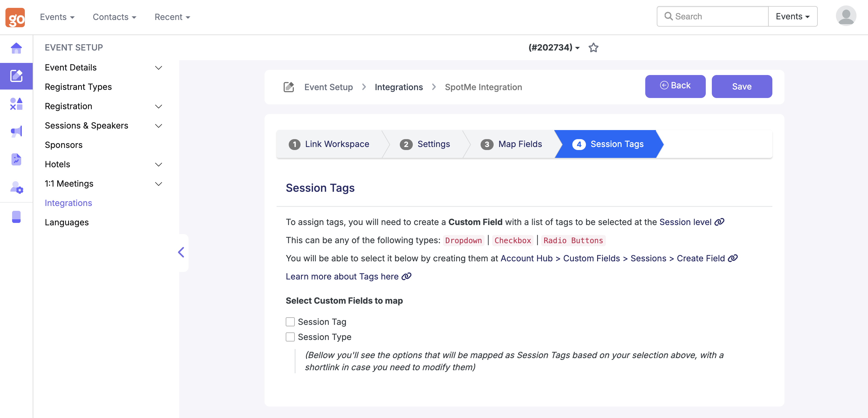Enable the Session Type checkbox
Image resolution: width=868 pixels, height=418 pixels.
290,337
